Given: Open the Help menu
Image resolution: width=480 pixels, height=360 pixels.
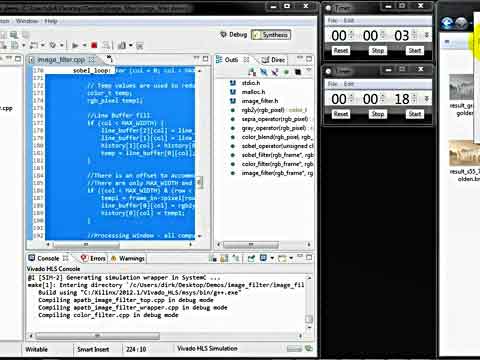Looking at the screenshot, I should point(51,21).
